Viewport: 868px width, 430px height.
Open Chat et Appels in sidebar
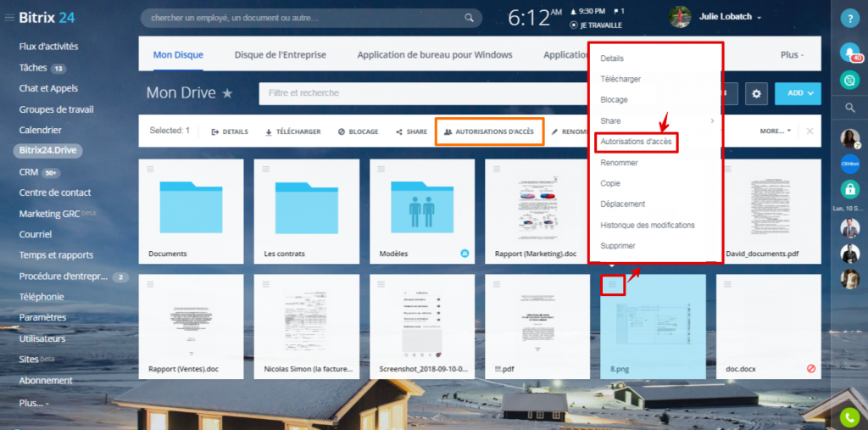[48, 88]
